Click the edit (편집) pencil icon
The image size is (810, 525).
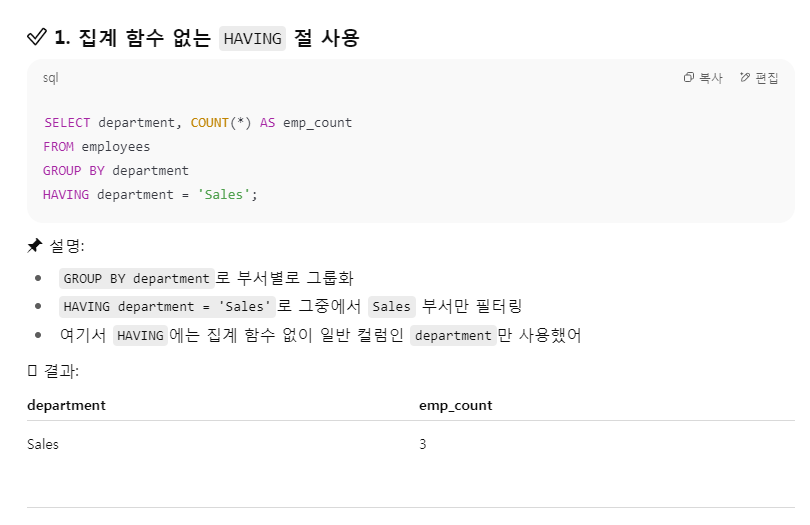pyautogui.click(x=744, y=78)
